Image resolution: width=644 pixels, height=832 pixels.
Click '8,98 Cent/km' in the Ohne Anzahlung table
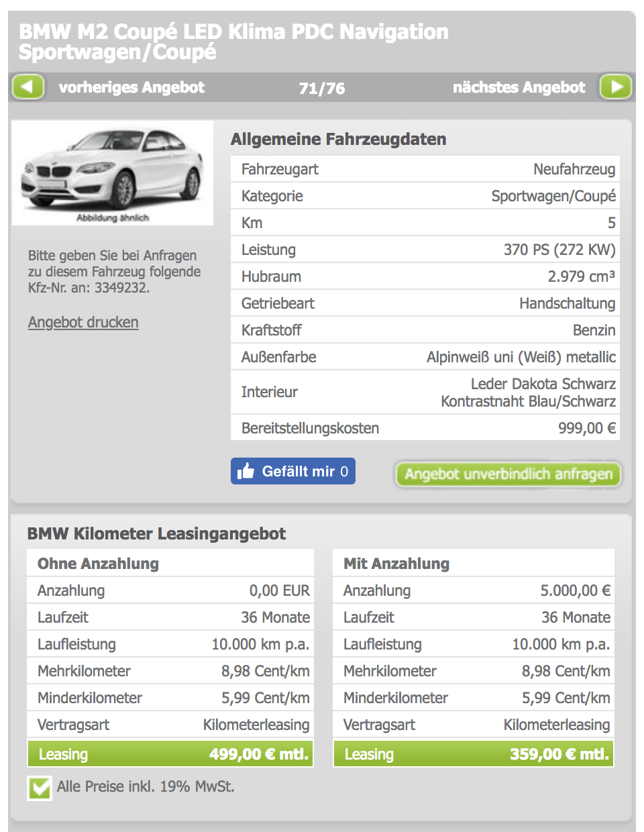[266, 671]
